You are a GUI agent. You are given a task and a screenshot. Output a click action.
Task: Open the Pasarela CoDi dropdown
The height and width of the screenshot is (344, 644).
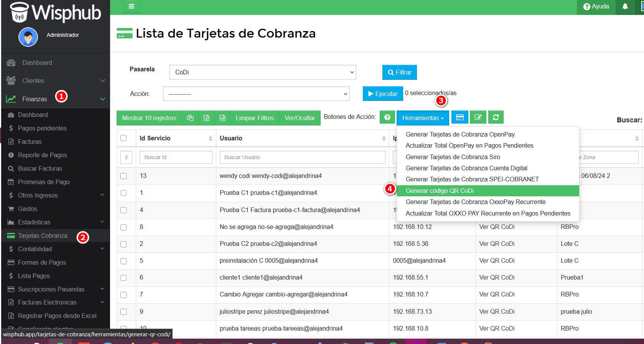[263, 72]
